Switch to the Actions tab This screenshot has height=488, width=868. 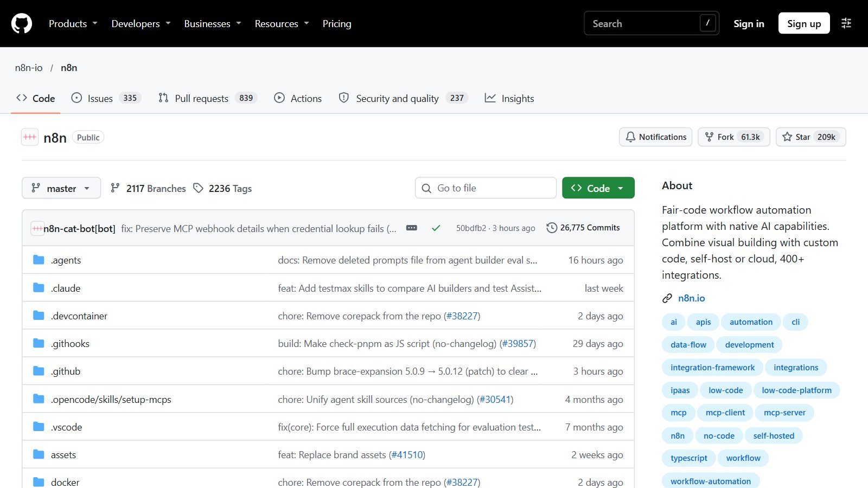click(298, 98)
